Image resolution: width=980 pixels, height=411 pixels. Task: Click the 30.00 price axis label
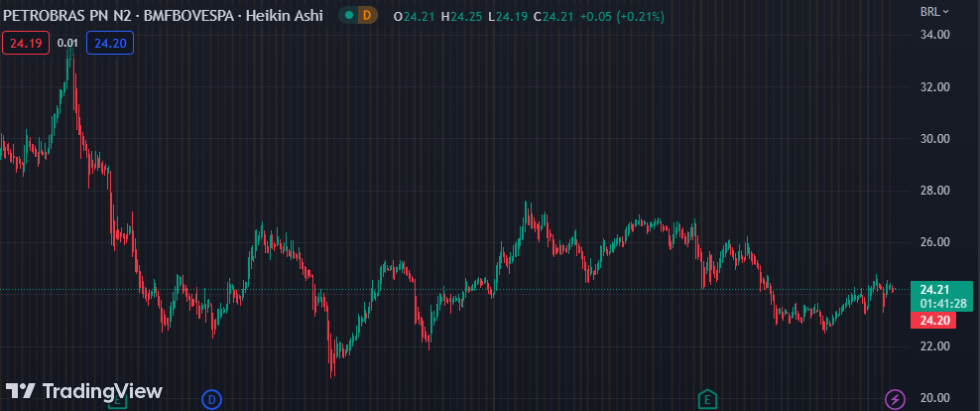click(x=935, y=138)
